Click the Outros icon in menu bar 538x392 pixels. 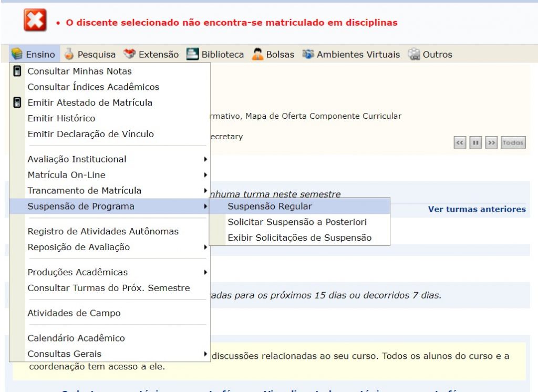tap(414, 54)
